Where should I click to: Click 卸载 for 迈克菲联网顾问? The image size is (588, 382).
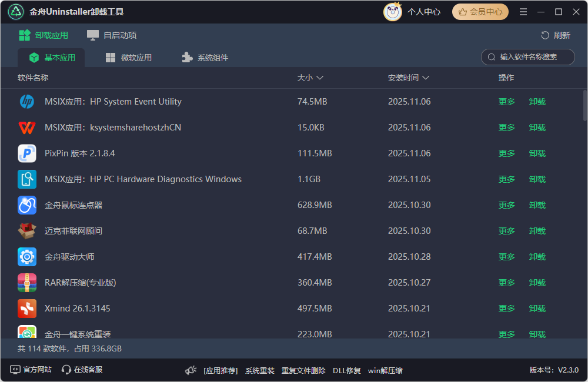point(537,231)
